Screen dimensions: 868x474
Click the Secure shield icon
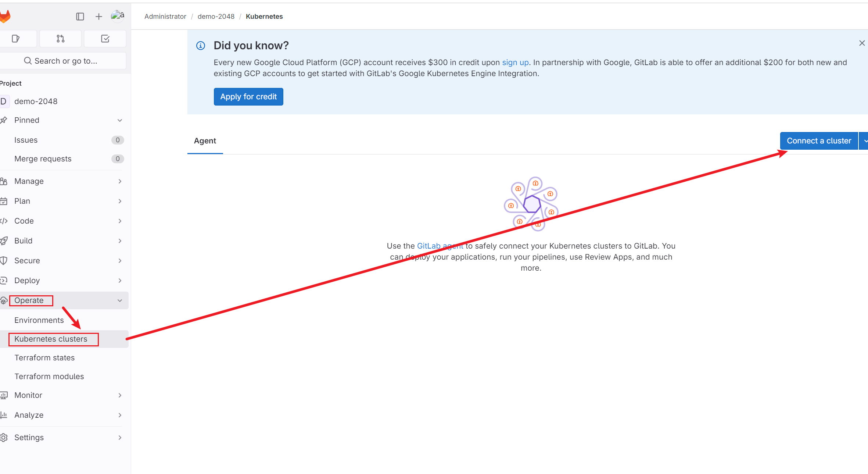(x=4, y=260)
